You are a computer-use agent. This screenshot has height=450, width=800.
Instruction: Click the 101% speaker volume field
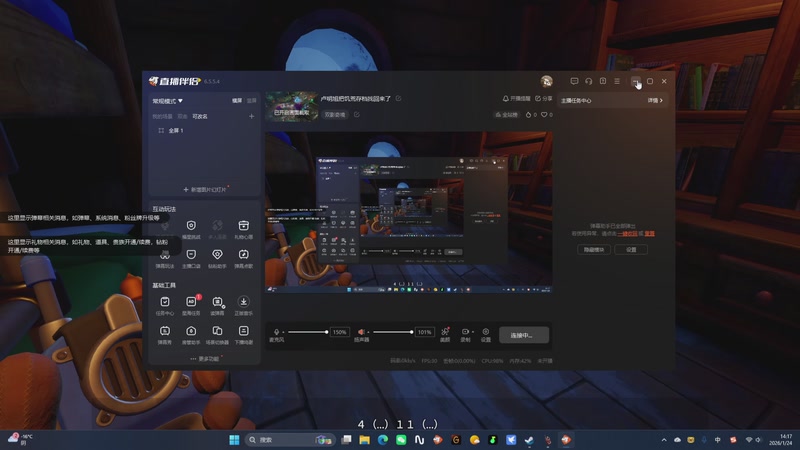click(424, 332)
